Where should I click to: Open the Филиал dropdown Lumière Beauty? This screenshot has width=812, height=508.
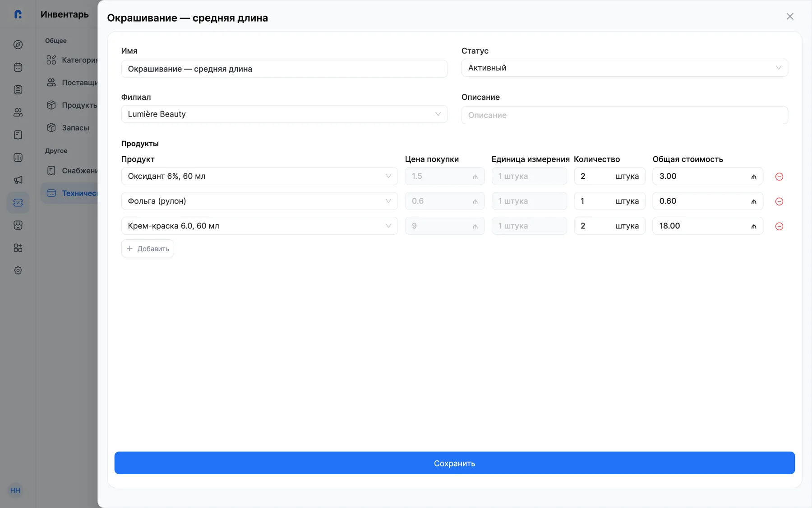284,114
